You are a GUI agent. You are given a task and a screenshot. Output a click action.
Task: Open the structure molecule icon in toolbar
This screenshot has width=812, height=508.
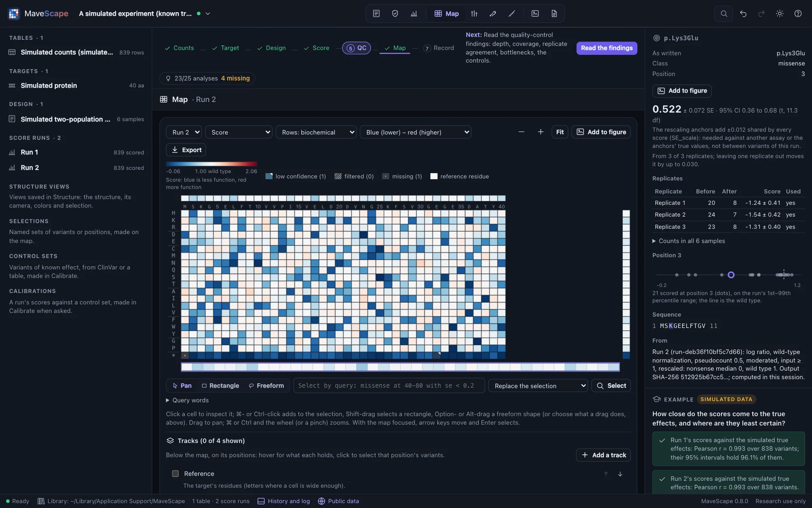493,13
